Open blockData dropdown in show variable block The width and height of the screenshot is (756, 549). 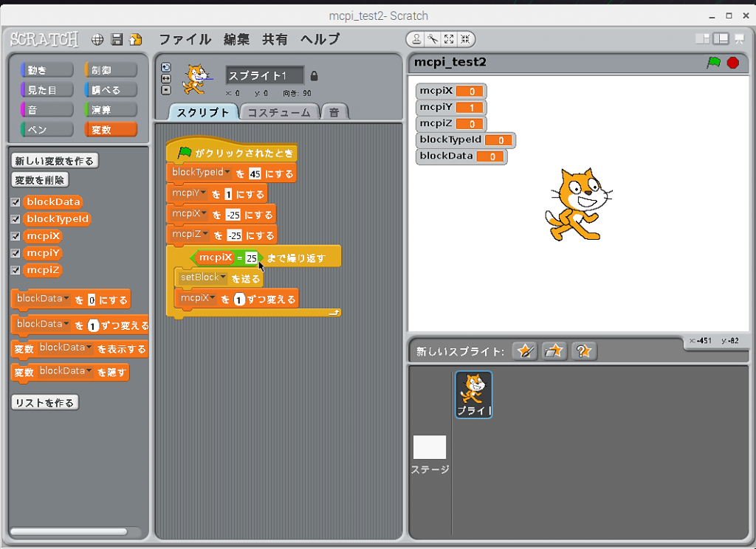click(x=89, y=348)
